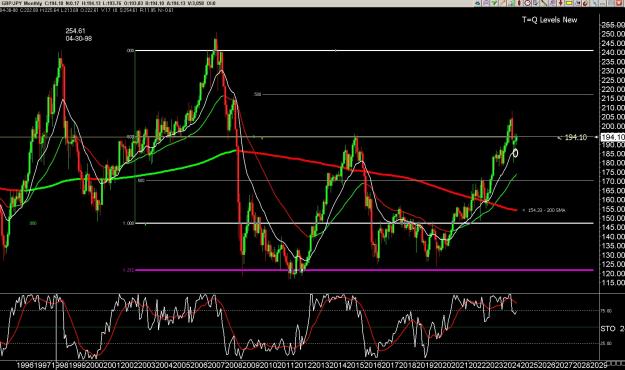Click the "254.61" high price annotation

tap(75, 31)
